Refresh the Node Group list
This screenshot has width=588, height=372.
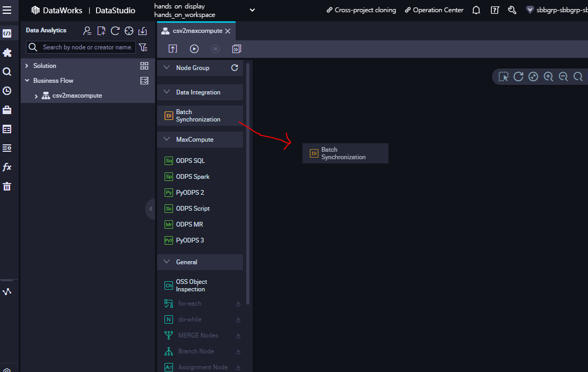[x=235, y=68]
